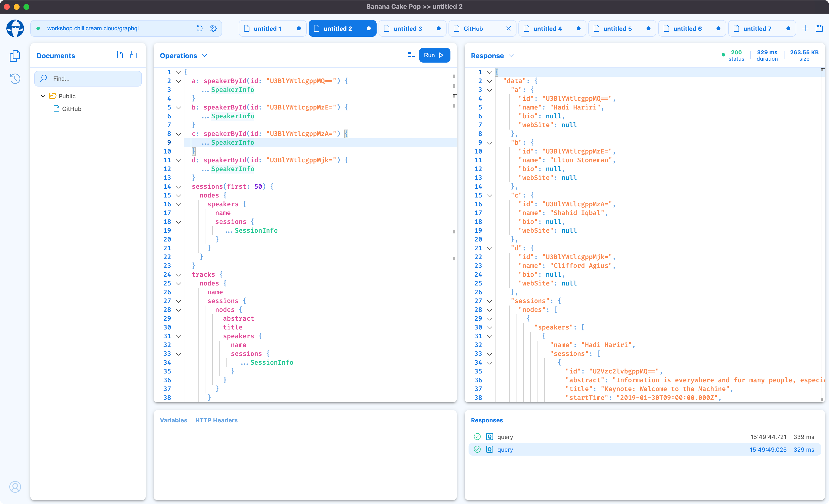Run the query with the Run button

(434, 55)
